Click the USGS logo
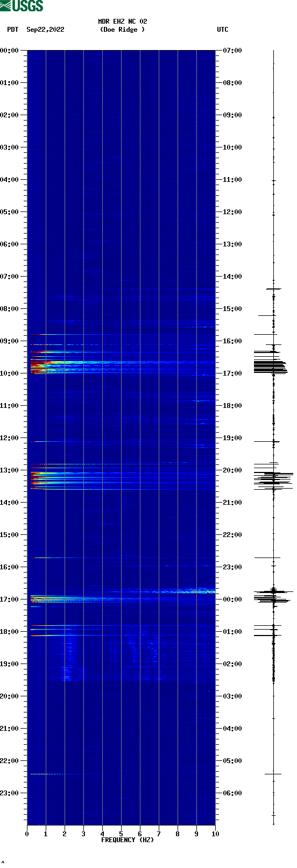 pos(22,6)
